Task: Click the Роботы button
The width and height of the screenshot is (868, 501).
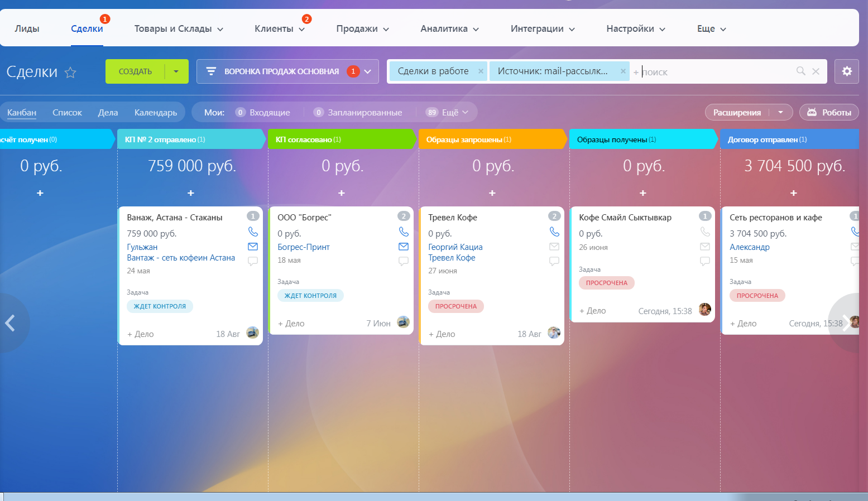Action: (829, 112)
